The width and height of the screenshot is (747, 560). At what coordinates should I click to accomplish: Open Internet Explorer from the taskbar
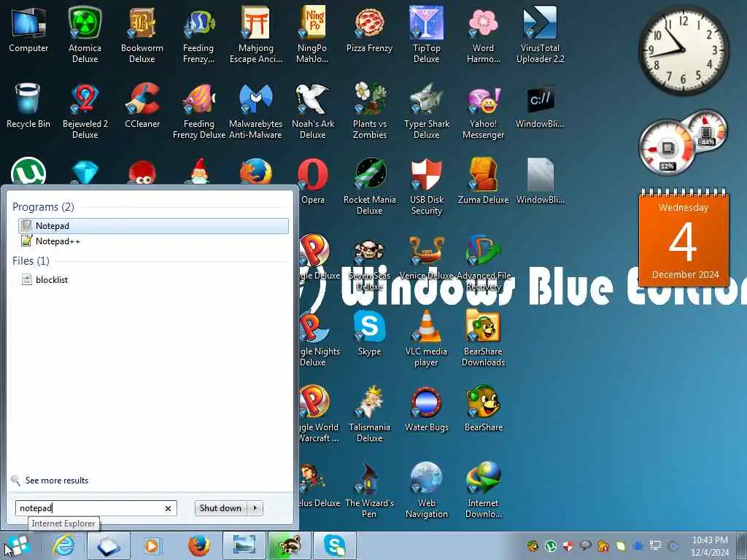click(64, 545)
